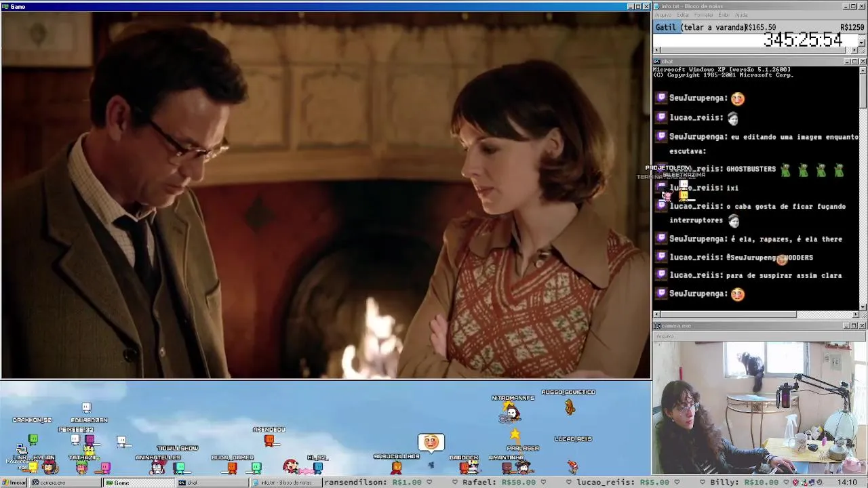Click the PARLASER star character
Viewport: 868px width, 488px height.
pyautogui.click(x=515, y=434)
